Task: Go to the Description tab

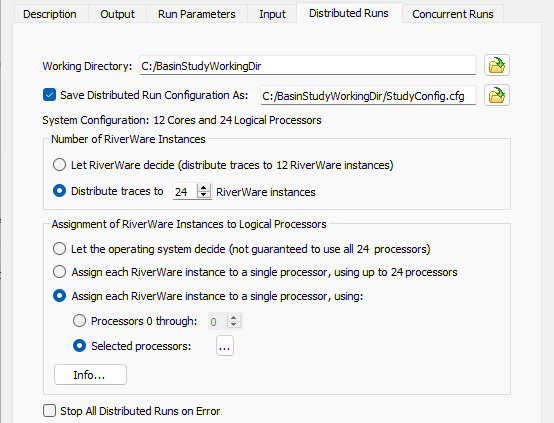Action: pos(50,14)
